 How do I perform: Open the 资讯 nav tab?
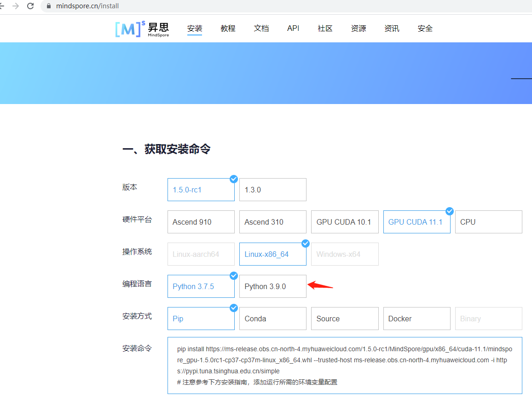click(392, 29)
